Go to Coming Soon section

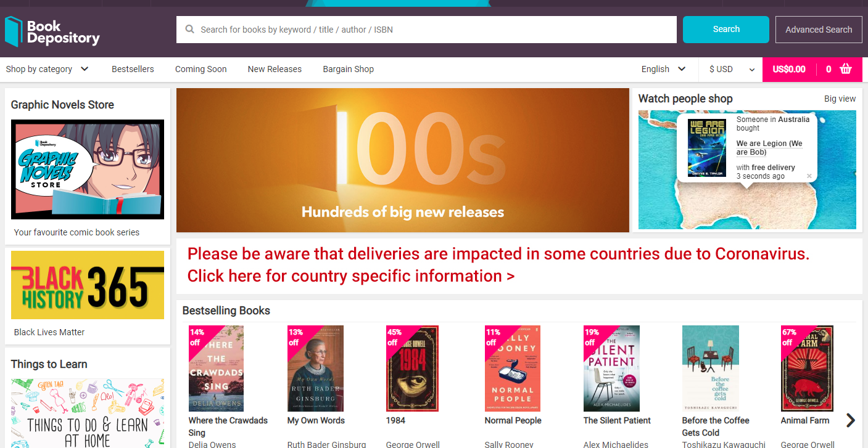click(201, 69)
